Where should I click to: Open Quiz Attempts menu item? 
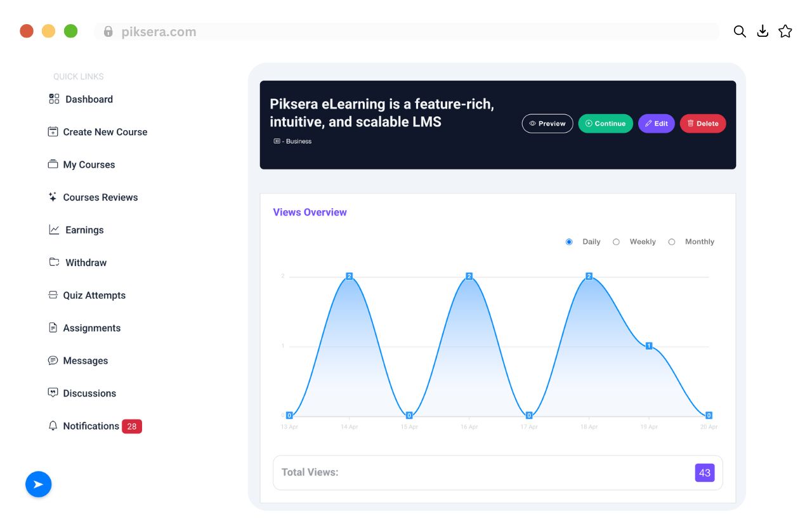87,295
